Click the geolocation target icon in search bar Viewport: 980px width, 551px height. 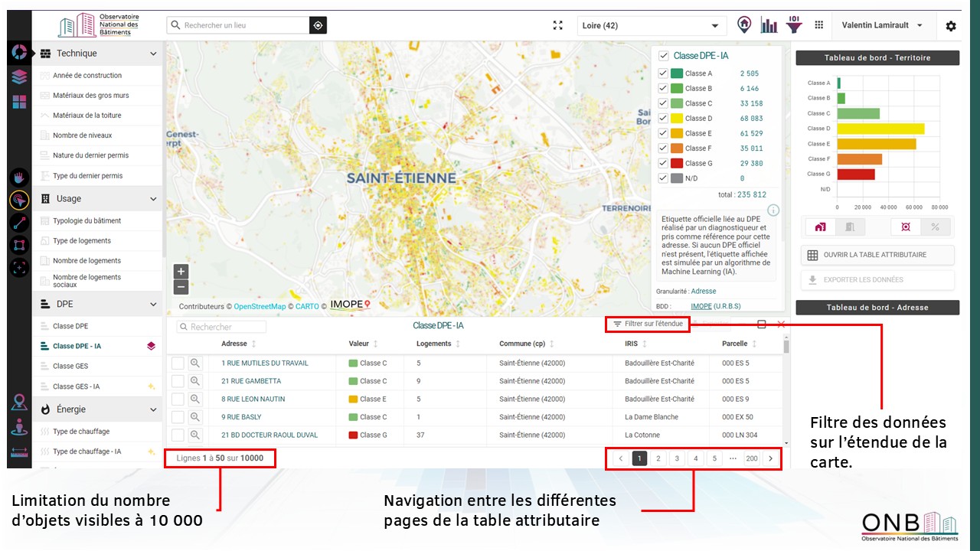point(318,25)
